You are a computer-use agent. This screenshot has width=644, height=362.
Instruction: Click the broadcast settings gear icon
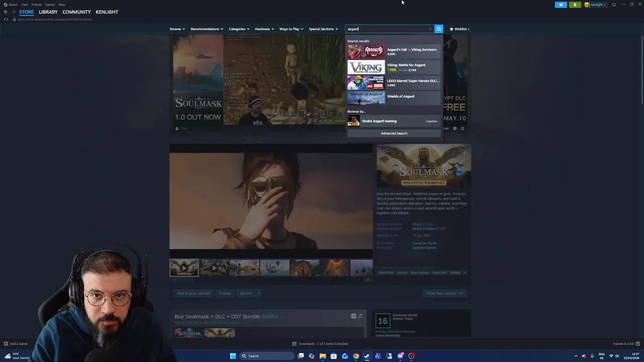[455, 128]
